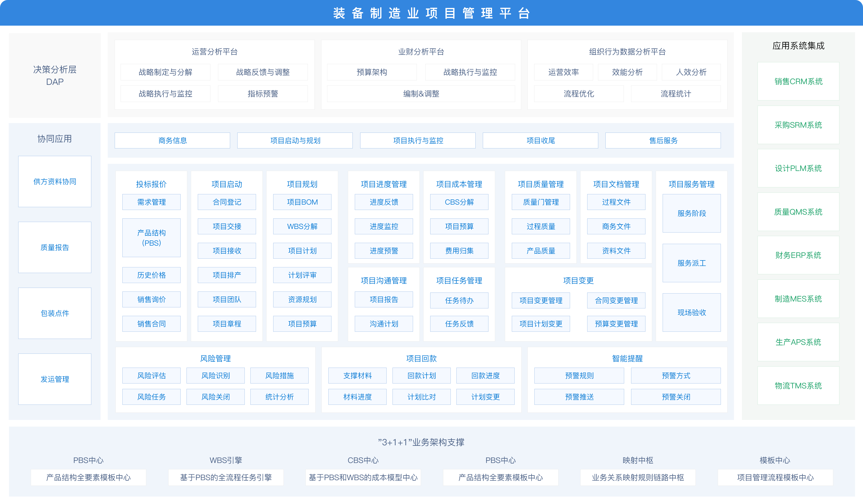Viewport: 863px width, 504px height.
Task: Open the 现场验收 box
Action: (x=691, y=313)
